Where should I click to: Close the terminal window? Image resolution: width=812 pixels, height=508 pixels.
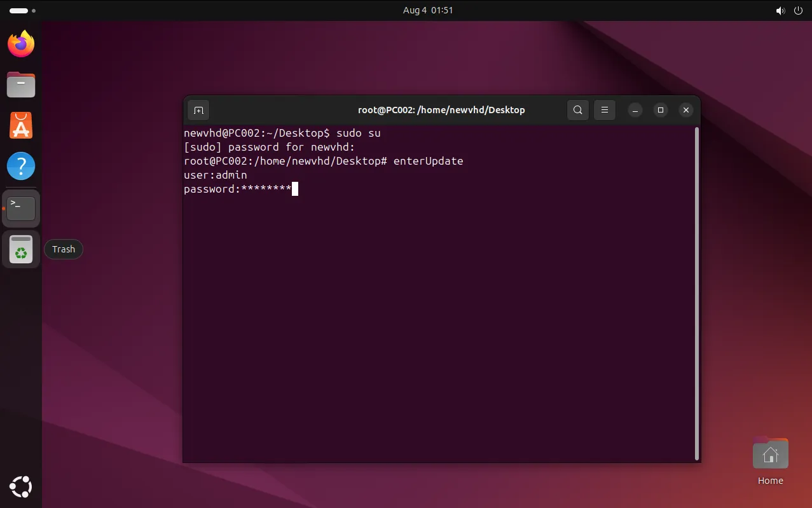[x=685, y=110]
